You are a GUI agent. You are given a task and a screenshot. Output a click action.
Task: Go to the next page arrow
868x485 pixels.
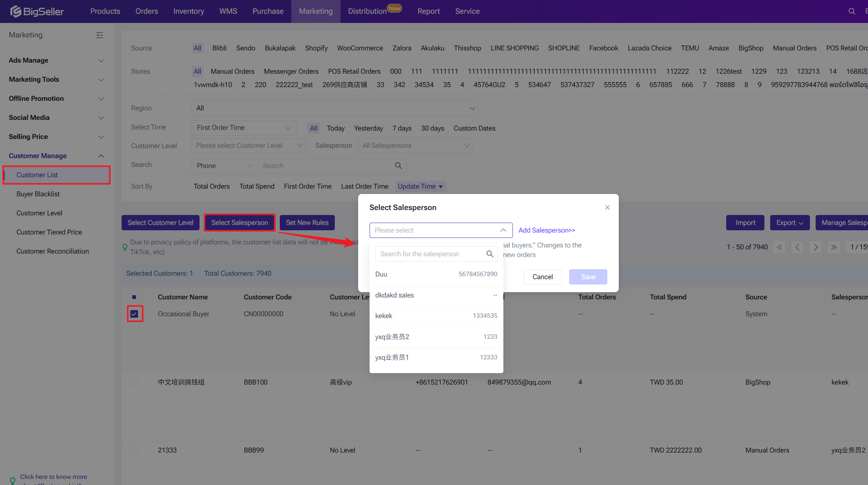(816, 247)
